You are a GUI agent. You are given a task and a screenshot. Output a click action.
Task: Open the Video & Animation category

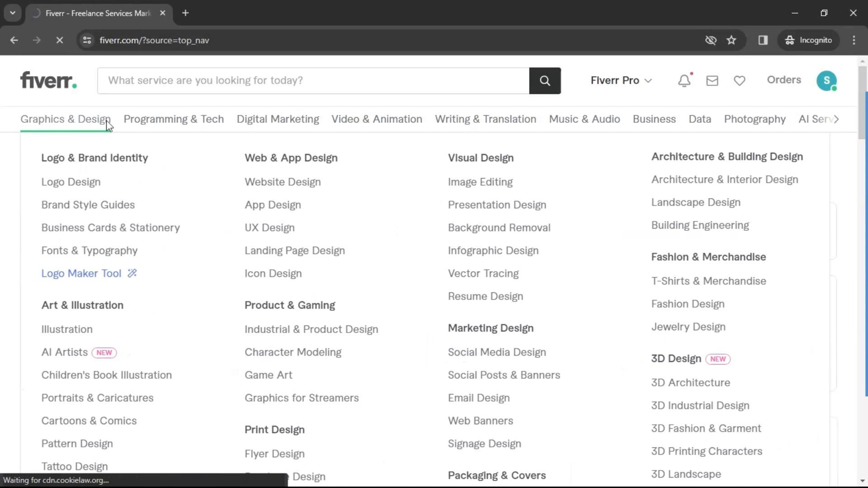click(x=377, y=119)
